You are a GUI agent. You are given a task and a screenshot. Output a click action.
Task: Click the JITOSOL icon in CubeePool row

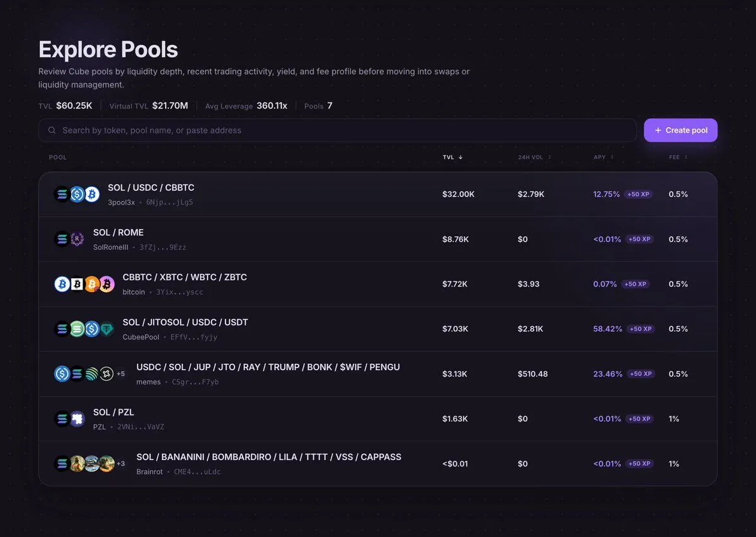(x=77, y=329)
